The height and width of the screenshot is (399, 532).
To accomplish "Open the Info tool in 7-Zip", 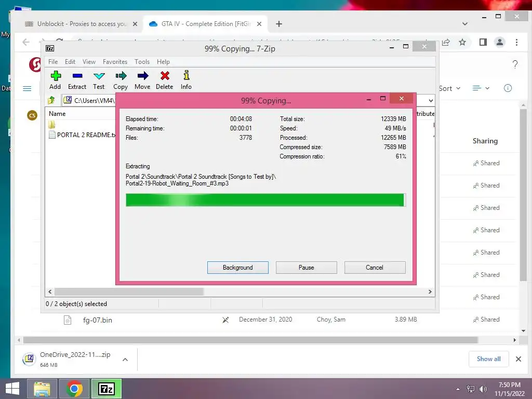I will click(186, 81).
